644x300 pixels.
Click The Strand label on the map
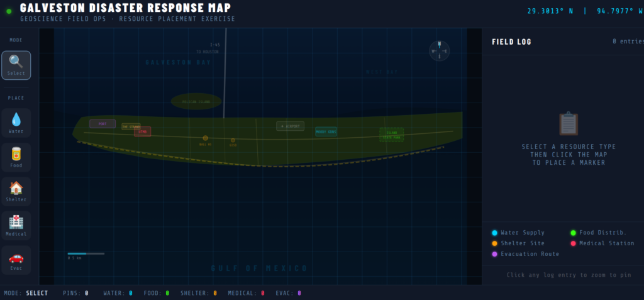(131, 126)
